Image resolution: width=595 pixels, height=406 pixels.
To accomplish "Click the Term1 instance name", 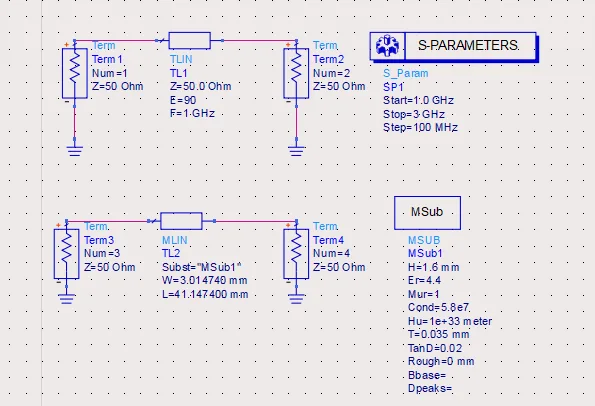I will point(107,60).
